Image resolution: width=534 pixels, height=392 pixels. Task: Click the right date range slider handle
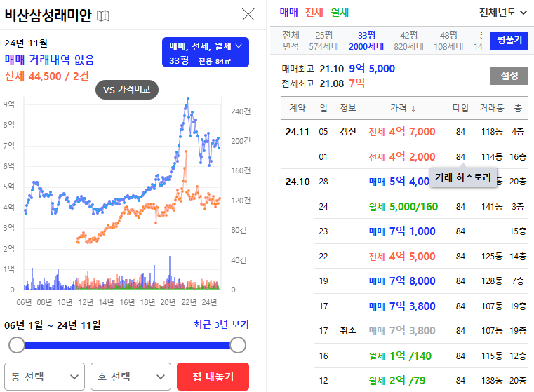click(238, 345)
